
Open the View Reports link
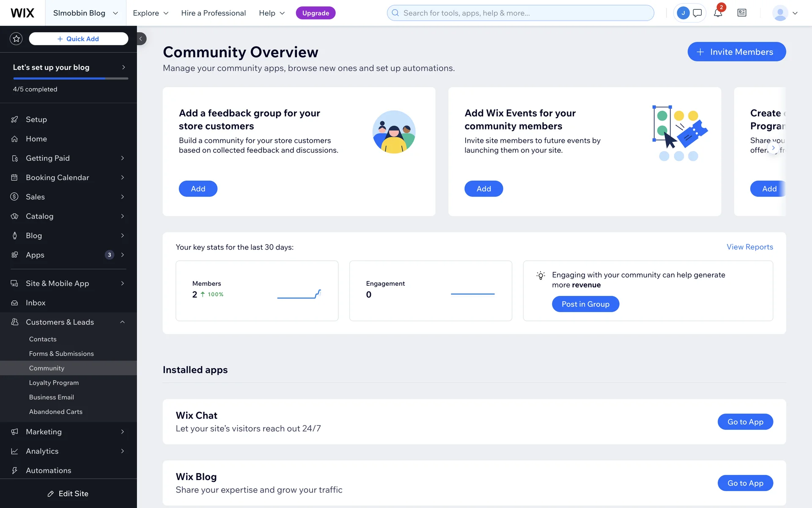tap(749, 247)
